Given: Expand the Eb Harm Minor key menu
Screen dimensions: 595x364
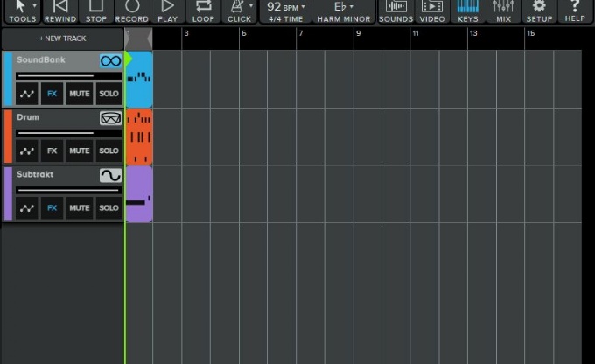Looking at the screenshot, I should 342,10.
